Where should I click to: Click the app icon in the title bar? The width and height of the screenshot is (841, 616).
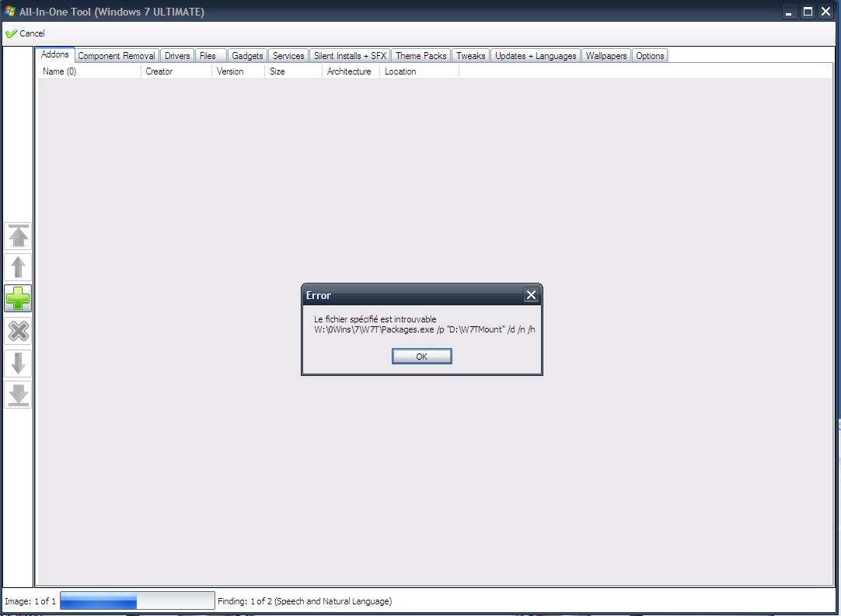(9, 11)
